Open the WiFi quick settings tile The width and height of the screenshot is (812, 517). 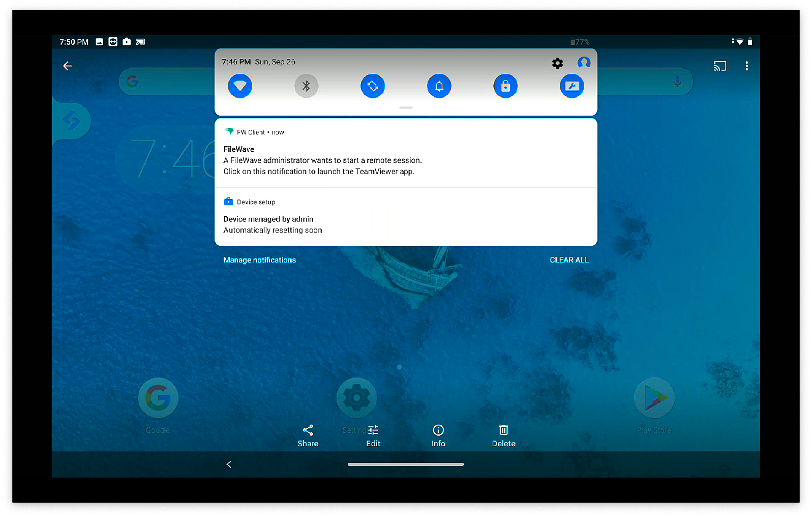pos(239,86)
